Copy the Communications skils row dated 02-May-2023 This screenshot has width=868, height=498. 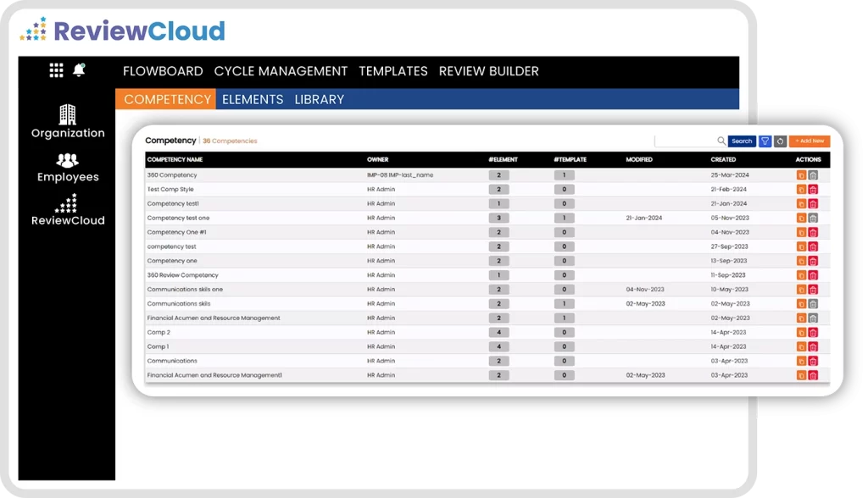point(800,304)
